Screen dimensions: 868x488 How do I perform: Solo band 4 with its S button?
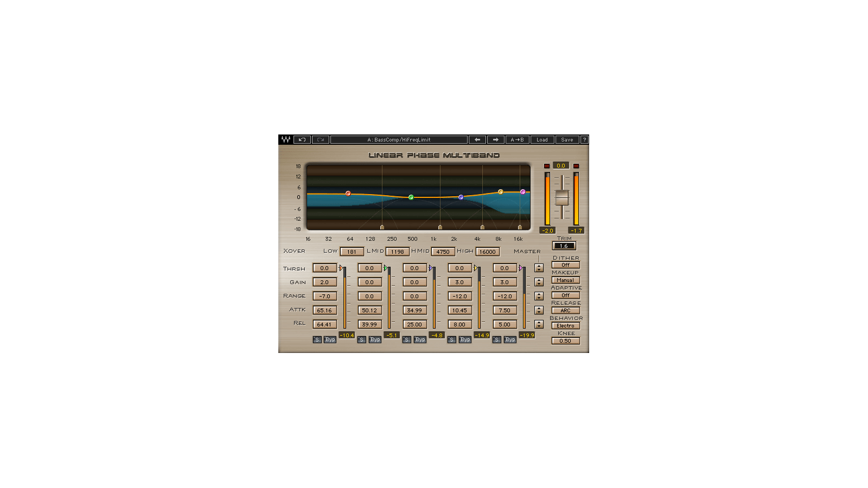[452, 339]
